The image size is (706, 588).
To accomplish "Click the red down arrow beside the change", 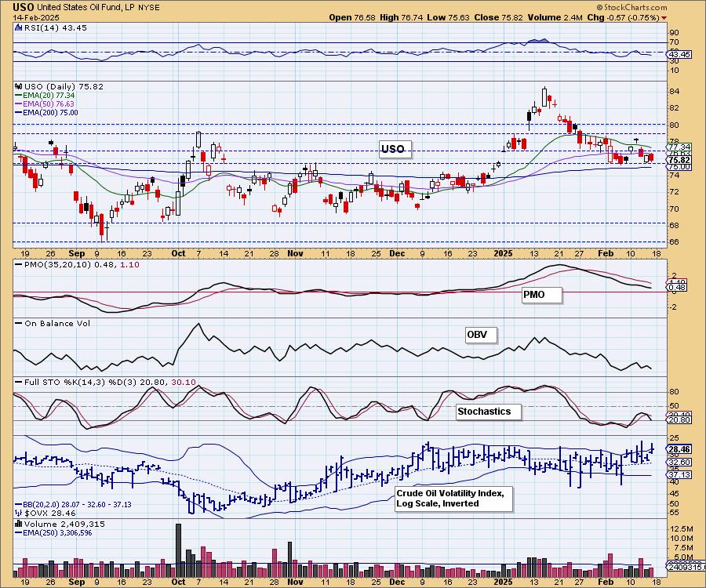I will point(664,17).
